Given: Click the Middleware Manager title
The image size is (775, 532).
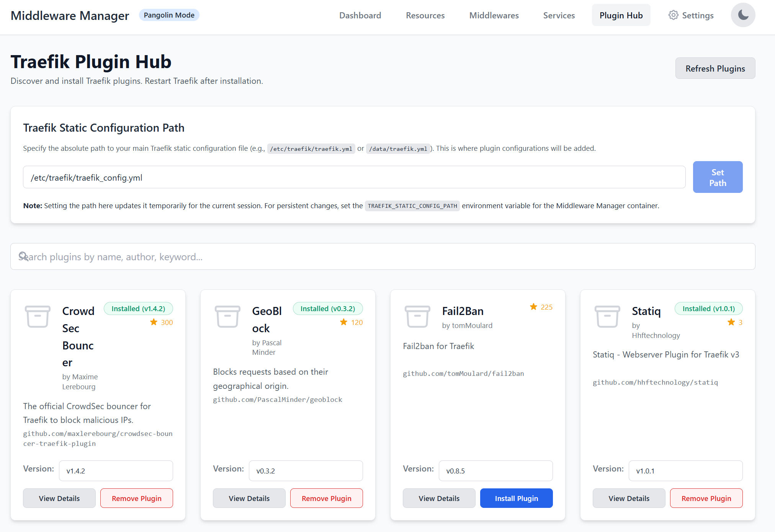Looking at the screenshot, I should [70, 16].
